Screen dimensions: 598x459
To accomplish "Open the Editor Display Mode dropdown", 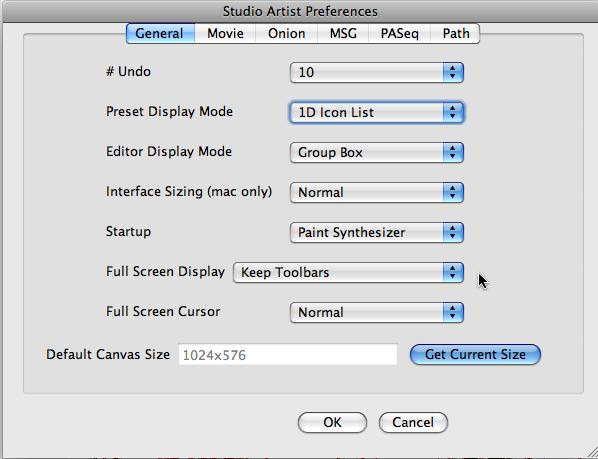I will point(377,152).
